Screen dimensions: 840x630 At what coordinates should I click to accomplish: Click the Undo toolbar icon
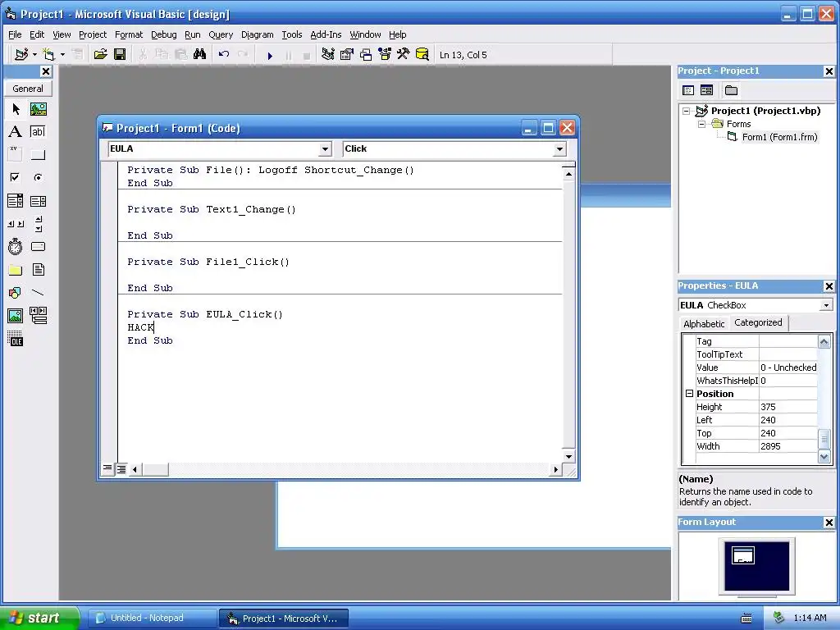[x=224, y=54]
